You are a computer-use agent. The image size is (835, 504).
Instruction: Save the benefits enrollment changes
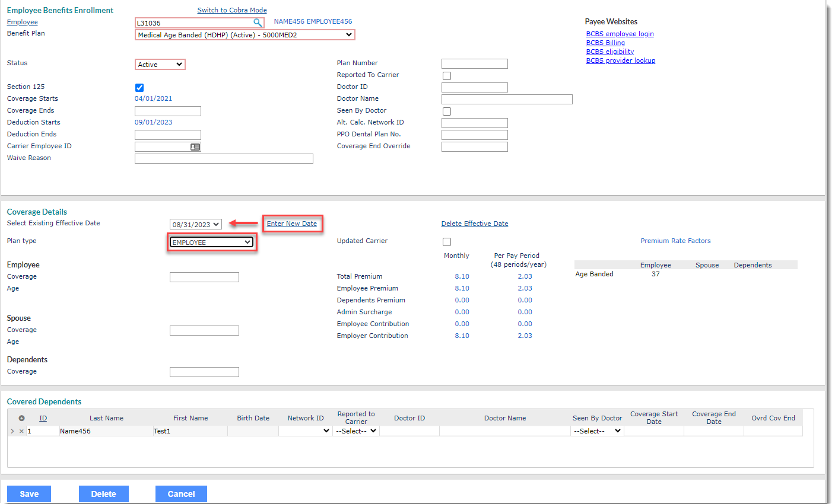click(28, 493)
